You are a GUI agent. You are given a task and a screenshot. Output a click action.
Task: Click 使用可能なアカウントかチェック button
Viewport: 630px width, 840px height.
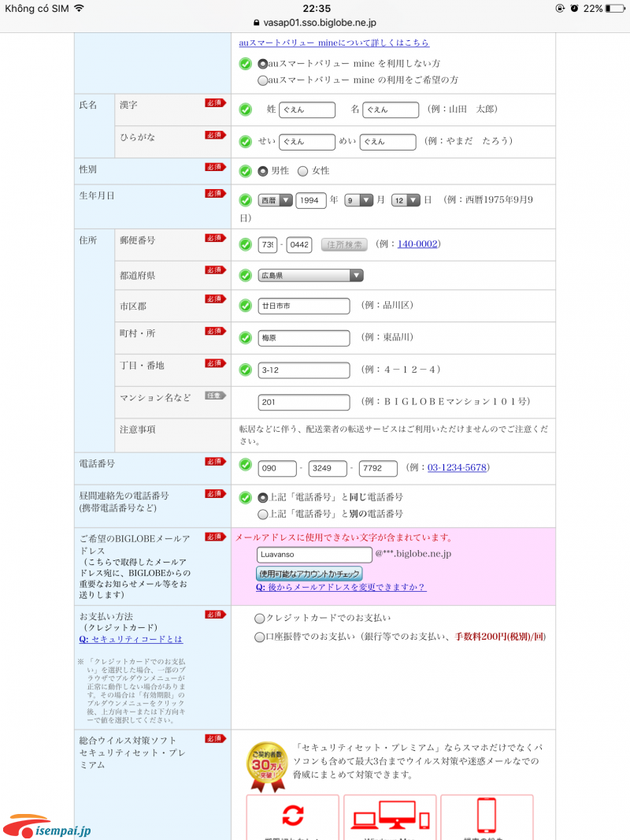pos(309,574)
